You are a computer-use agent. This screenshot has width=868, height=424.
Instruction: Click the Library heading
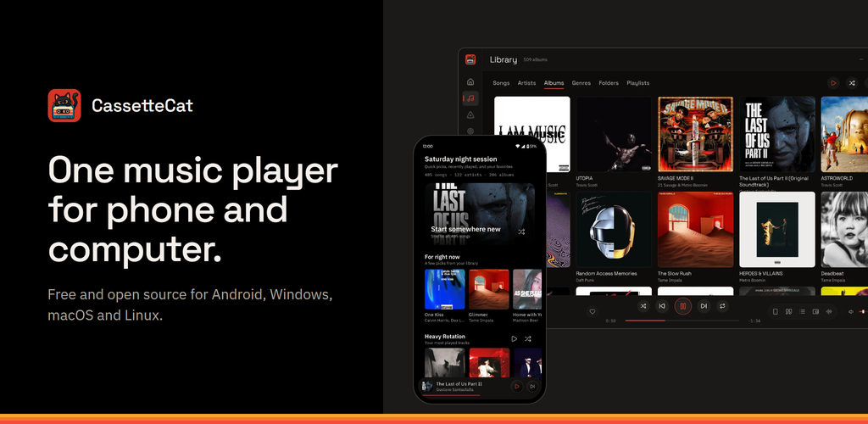click(504, 59)
